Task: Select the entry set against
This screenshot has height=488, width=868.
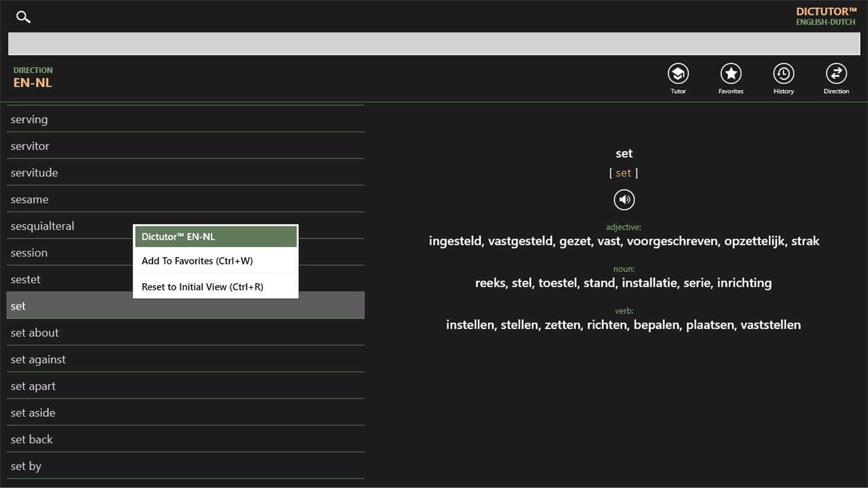Action: 186,359
